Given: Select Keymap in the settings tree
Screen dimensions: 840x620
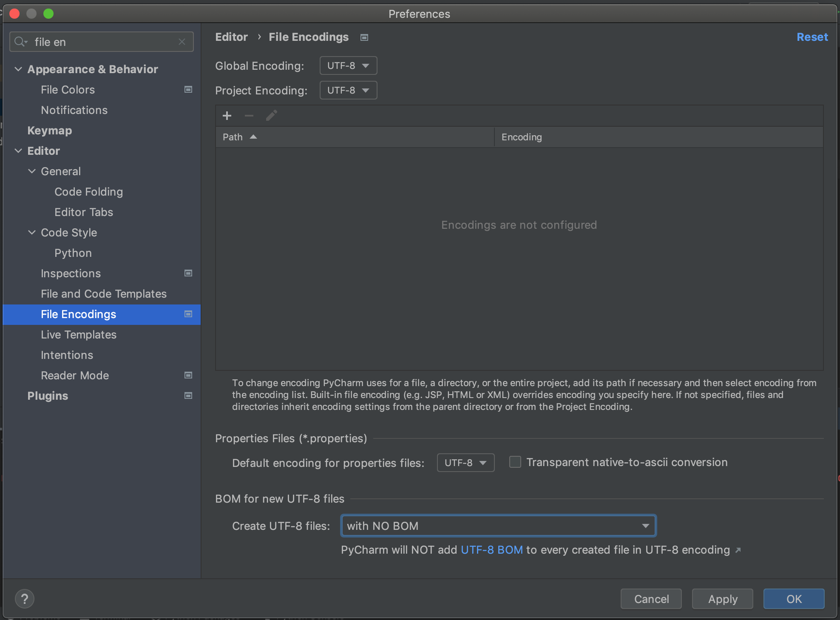Looking at the screenshot, I should click(x=49, y=131).
